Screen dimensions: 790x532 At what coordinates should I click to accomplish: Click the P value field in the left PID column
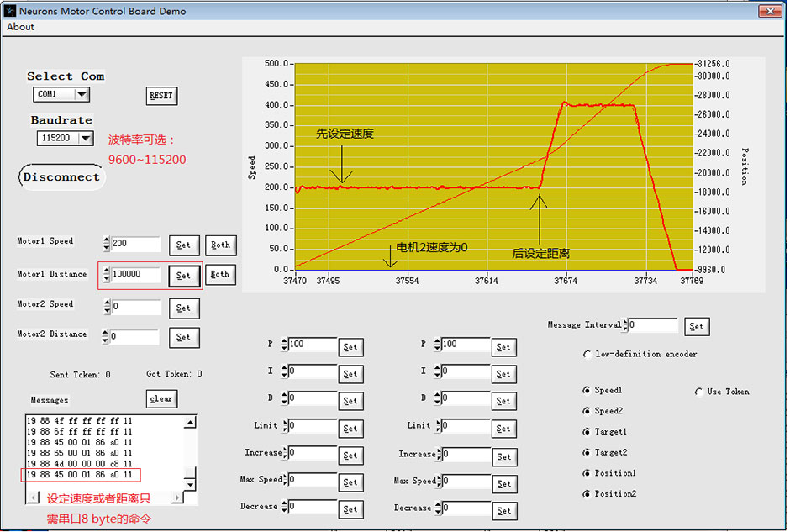[x=313, y=345]
